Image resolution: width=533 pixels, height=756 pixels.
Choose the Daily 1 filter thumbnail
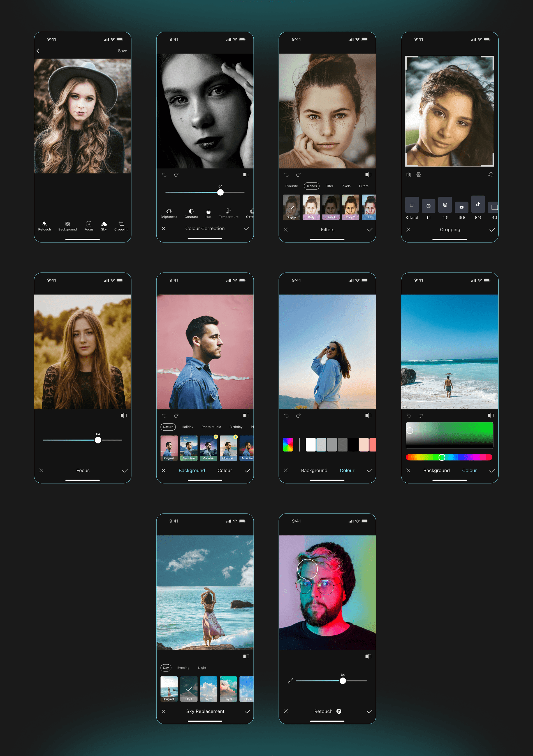331,207
